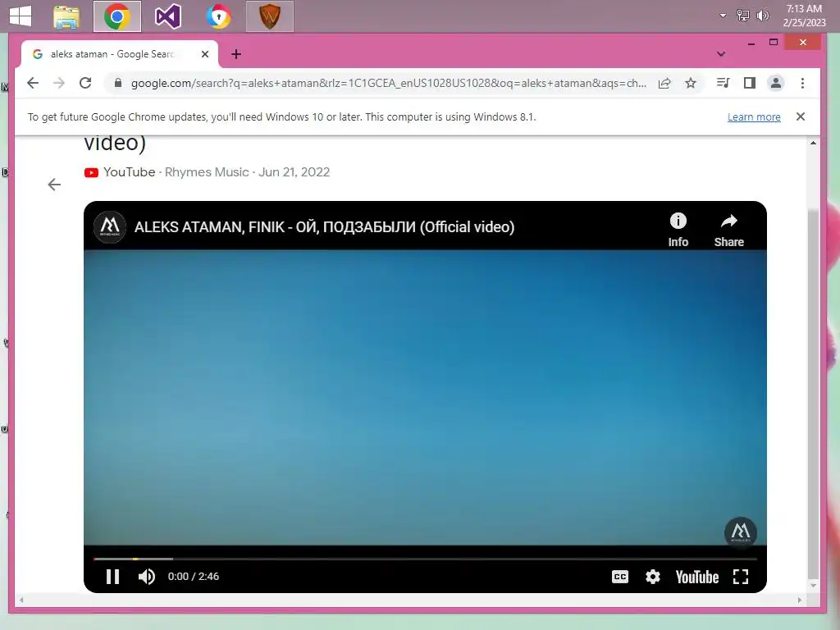Mute the video volume
Viewport: 840px width, 630px height.
tap(146, 577)
